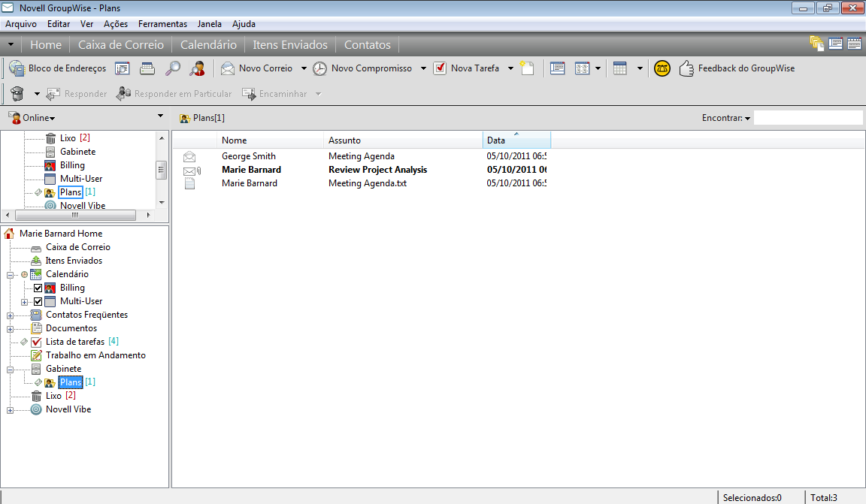Click the panel layout view icon
The height and width of the screenshot is (504, 866).
tap(582, 68)
